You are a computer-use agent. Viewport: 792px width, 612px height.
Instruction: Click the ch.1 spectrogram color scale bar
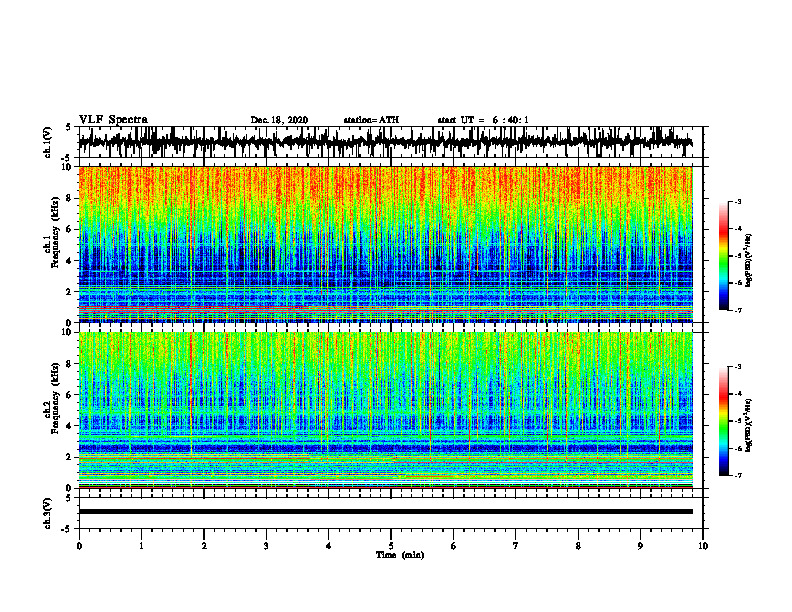[723, 256]
